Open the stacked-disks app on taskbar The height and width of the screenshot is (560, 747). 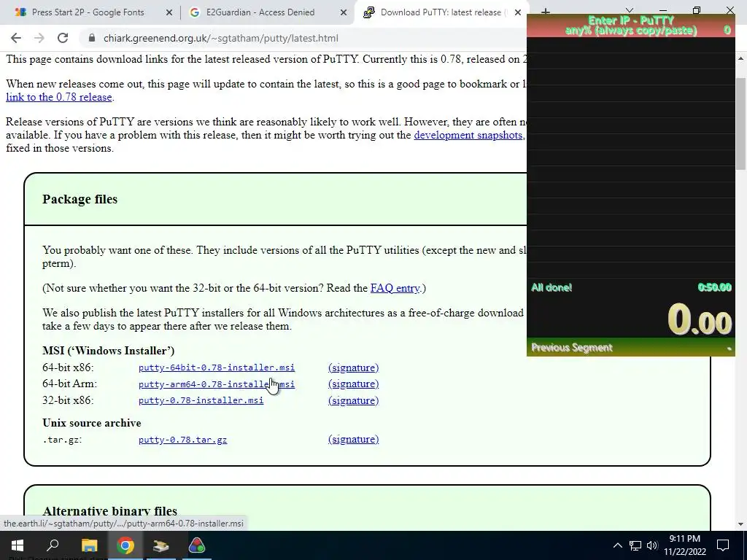(161, 545)
